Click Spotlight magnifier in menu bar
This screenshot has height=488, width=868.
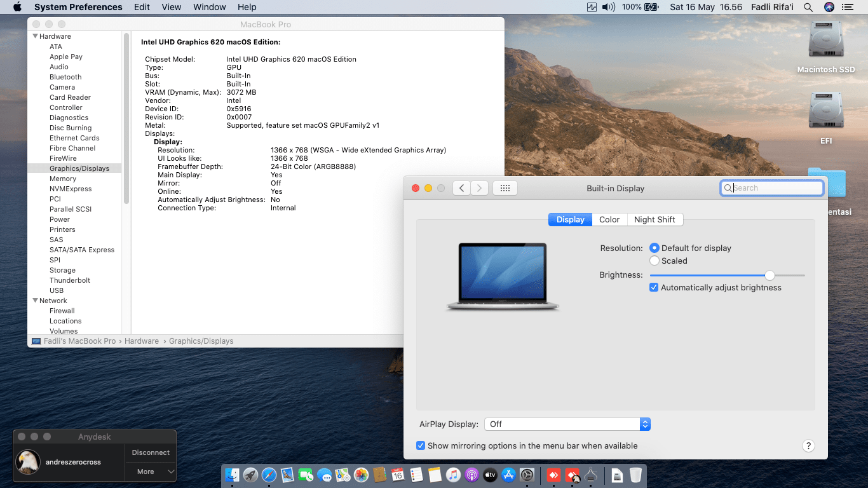808,7
